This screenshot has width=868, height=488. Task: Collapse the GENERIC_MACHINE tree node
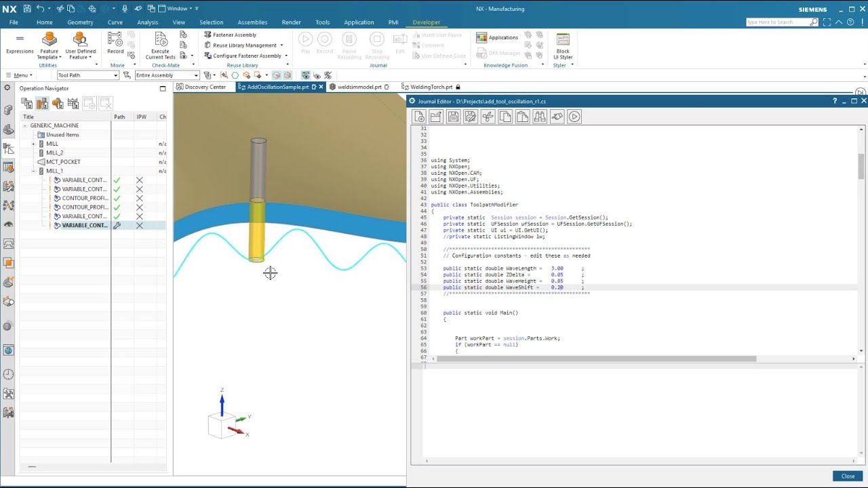click(25, 125)
